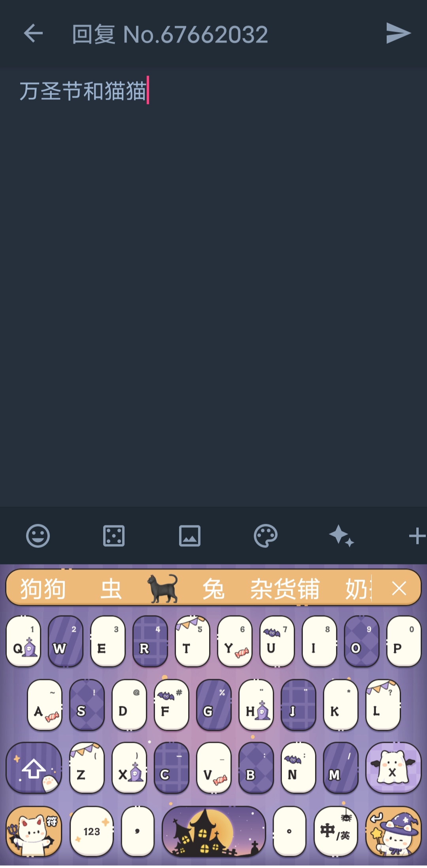Open the paint palette doodle tool
Viewport: 427px width, 868px height.
tap(266, 536)
